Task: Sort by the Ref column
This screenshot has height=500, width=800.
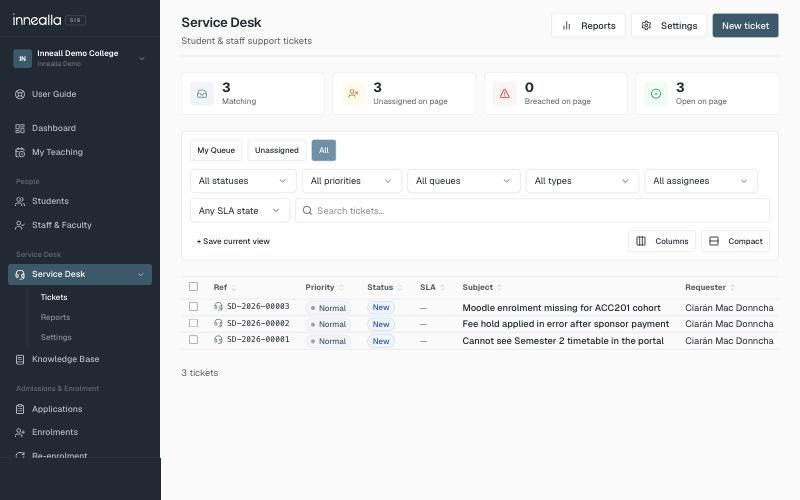Action: [224, 288]
